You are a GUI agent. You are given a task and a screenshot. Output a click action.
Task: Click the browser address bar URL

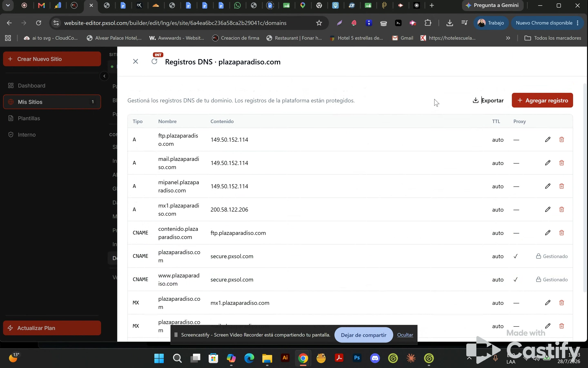(x=175, y=23)
